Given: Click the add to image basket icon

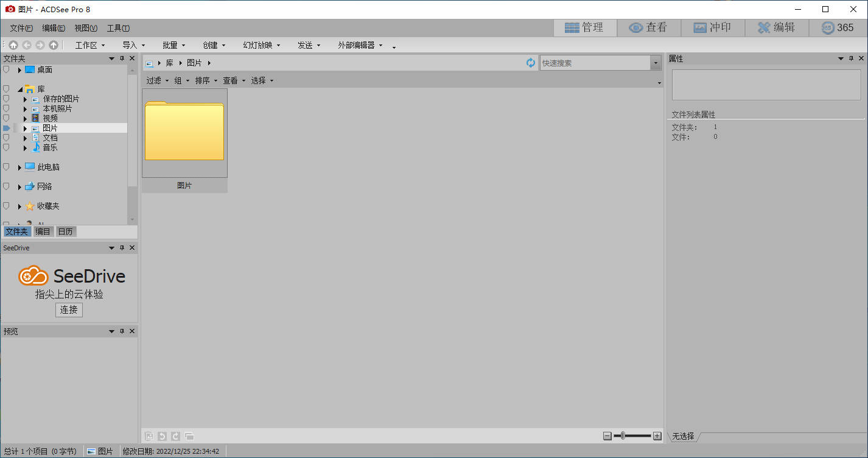Looking at the screenshot, I should tap(149, 436).
